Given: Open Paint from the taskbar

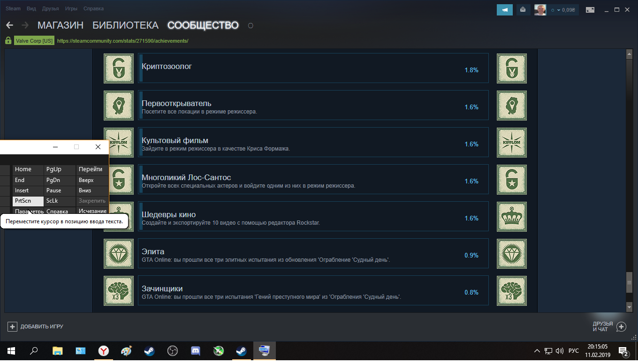Looking at the screenshot, I should (x=127, y=351).
